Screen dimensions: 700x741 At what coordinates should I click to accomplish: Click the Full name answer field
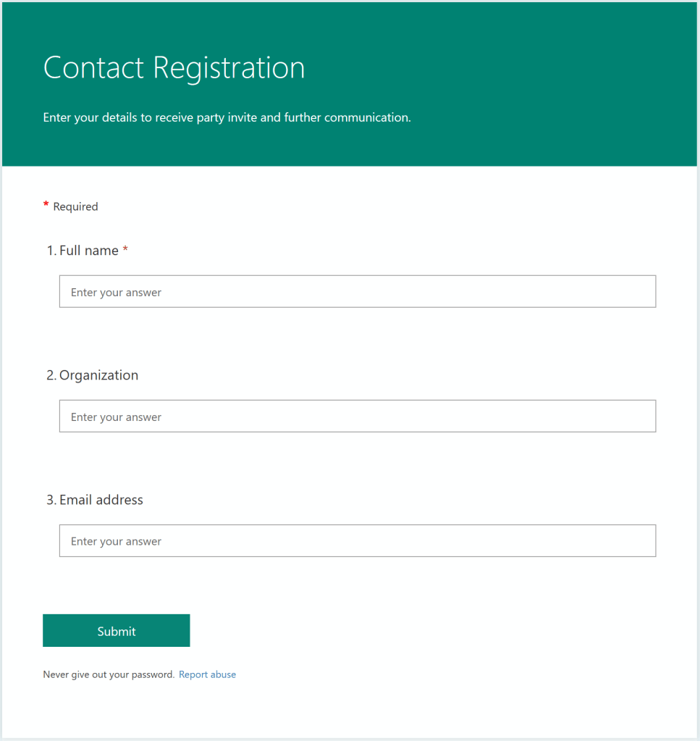tap(357, 291)
